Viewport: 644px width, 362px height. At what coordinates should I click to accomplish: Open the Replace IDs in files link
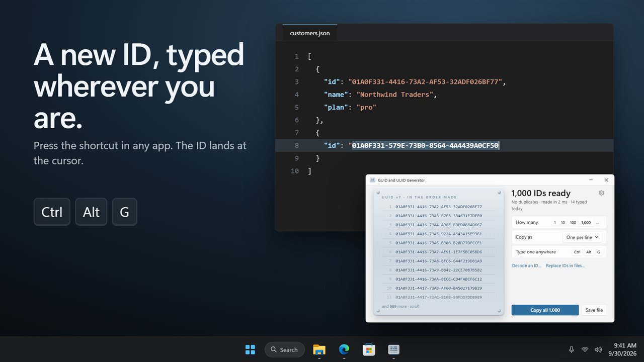pyautogui.click(x=566, y=265)
